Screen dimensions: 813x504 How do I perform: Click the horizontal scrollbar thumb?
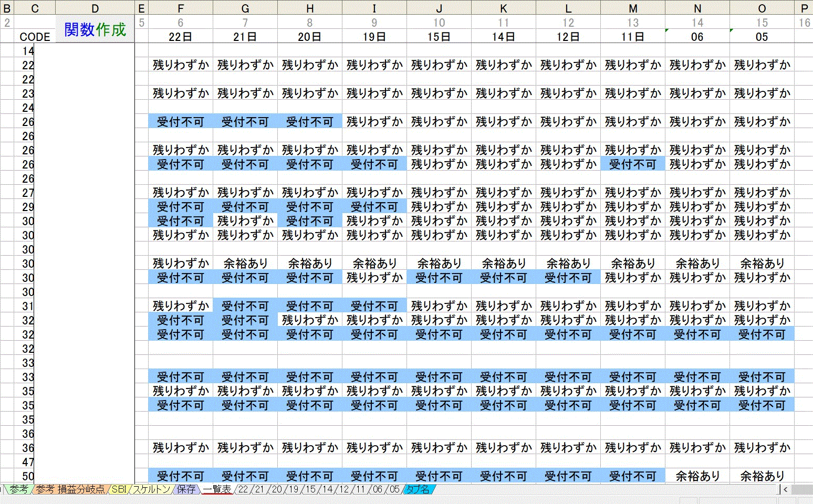802,489
